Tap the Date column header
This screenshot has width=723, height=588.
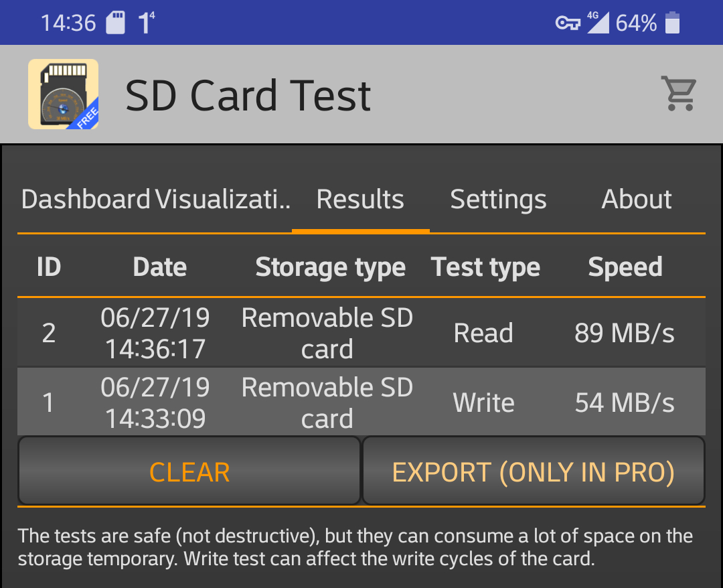pyautogui.click(x=159, y=267)
